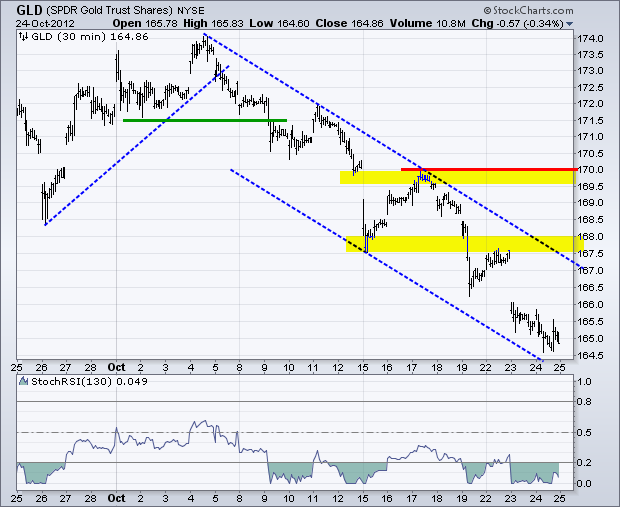Viewport: 620px width, 507px height.
Task: Click the 'NYSE' exchange label
Action: click(x=191, y=11)
